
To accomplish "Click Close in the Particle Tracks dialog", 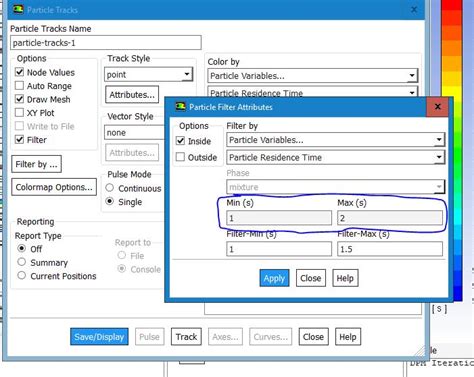I will [313, 337].
